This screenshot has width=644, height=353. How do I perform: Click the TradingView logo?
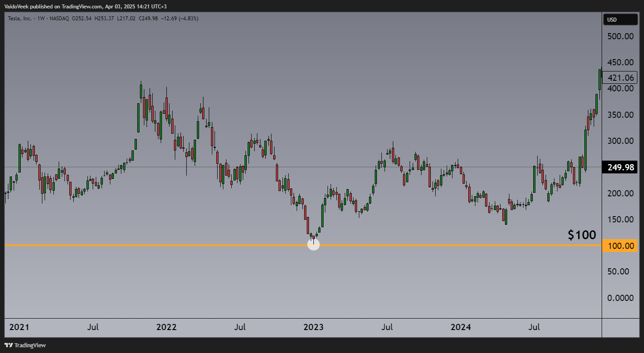pyautogui.click(x=26, y=345)
